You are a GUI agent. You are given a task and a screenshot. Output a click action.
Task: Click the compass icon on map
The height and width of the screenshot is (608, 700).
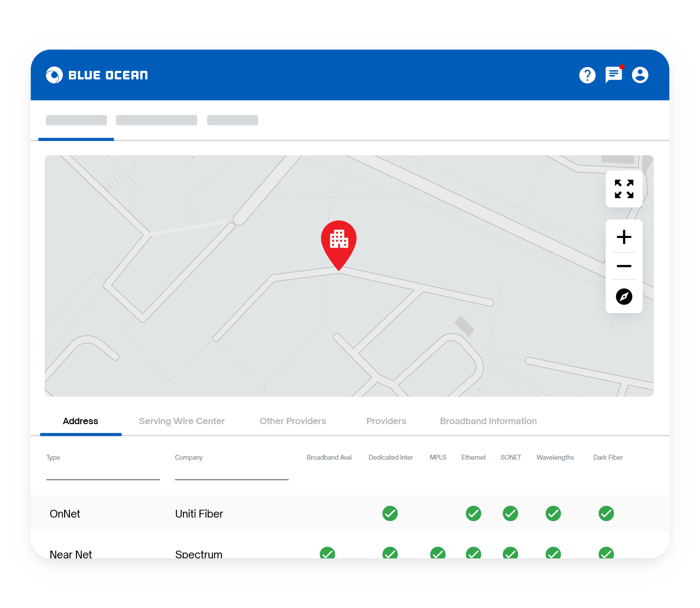(x=624, y=296)
